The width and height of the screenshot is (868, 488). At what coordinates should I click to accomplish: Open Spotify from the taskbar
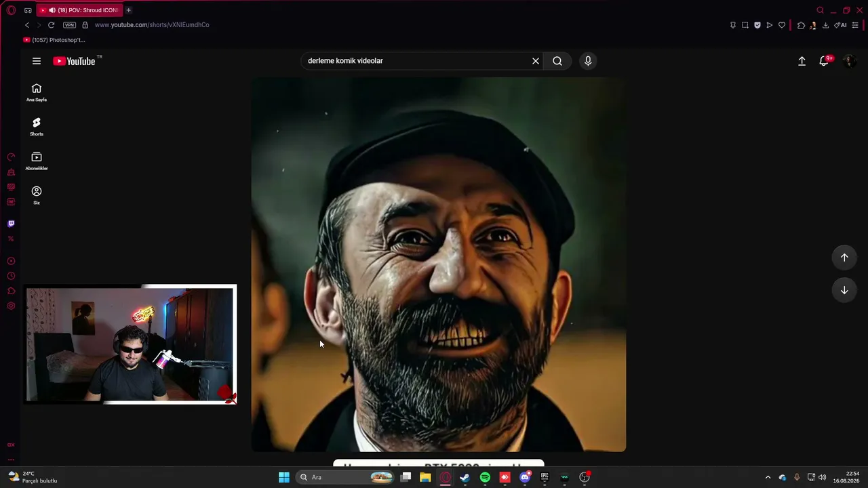[x=485, y=477]
